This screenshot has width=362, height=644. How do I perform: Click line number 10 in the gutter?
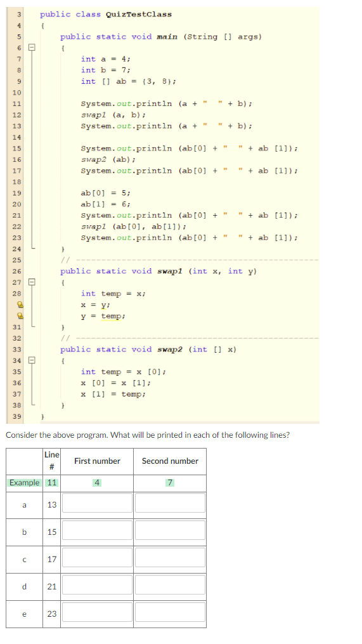coord(17,93)
